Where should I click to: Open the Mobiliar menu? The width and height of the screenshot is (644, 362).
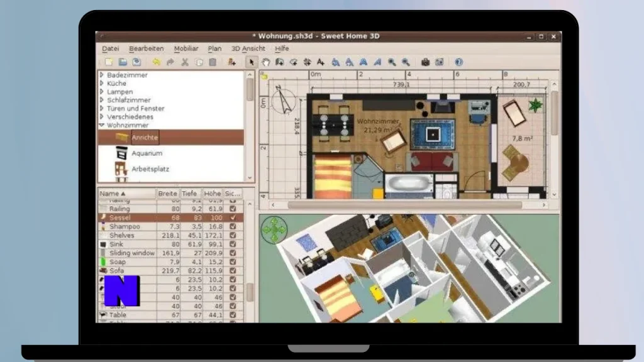click(186, 48)
